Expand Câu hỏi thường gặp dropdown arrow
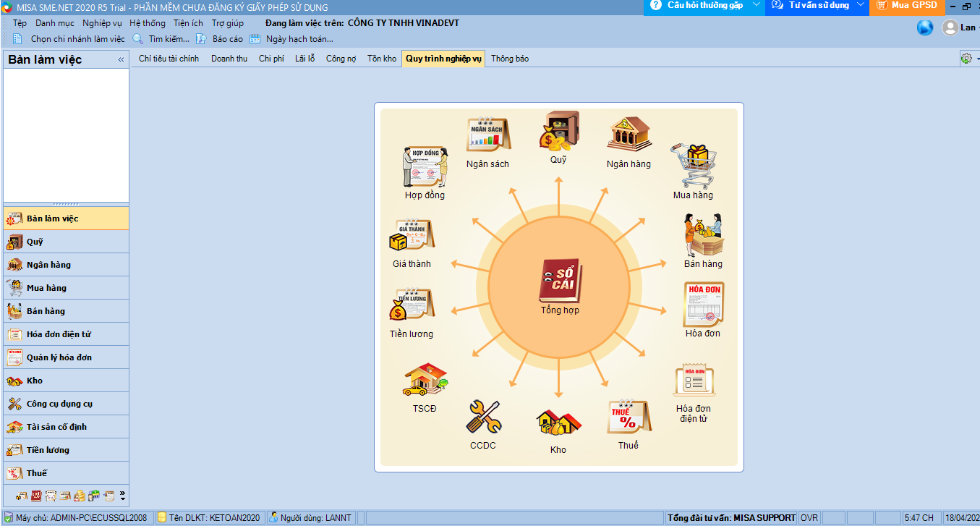The image size is (980, 526). (757, 6)
